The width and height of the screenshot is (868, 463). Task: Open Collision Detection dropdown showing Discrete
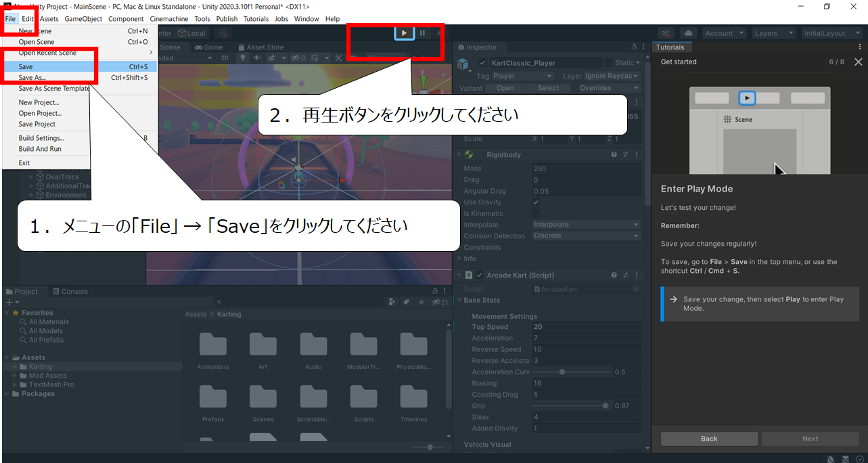pos(586,236)
